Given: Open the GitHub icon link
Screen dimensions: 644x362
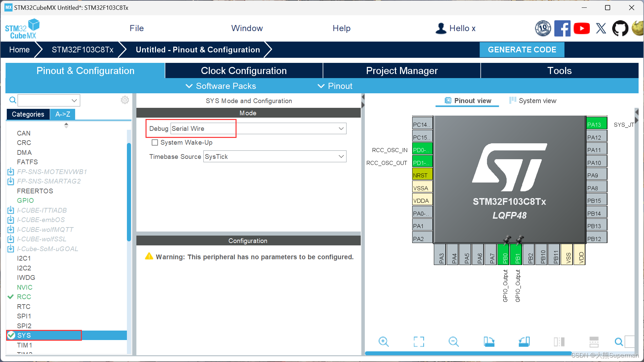Looking at the screenshot, I should [x=620, y=28].
